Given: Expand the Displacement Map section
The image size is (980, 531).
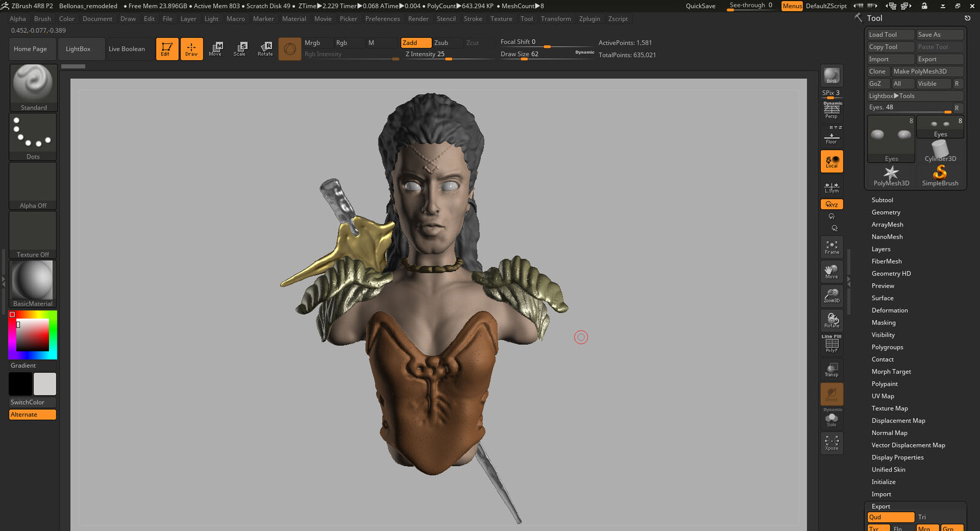Looking at the screenshot, I should coord(898,421).
